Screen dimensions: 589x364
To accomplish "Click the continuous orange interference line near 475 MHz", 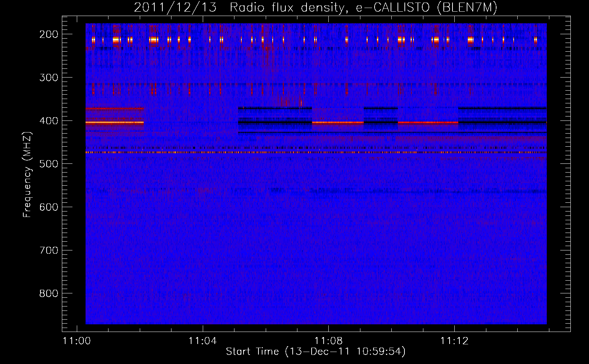I will click(316, 153).
